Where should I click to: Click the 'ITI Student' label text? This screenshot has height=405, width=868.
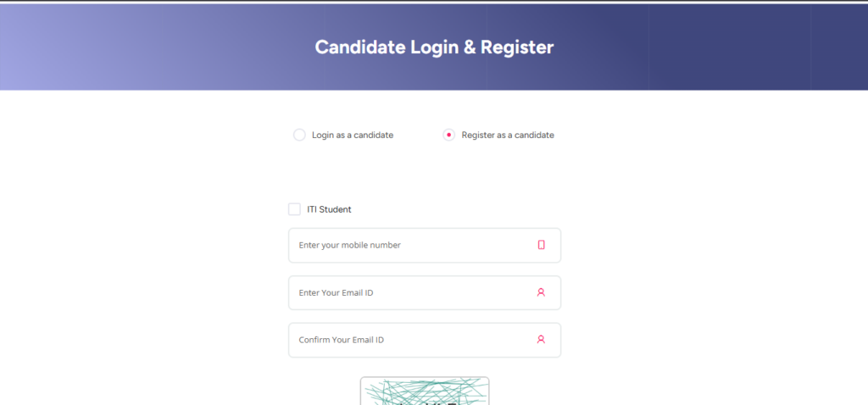[x=329, y=209]
